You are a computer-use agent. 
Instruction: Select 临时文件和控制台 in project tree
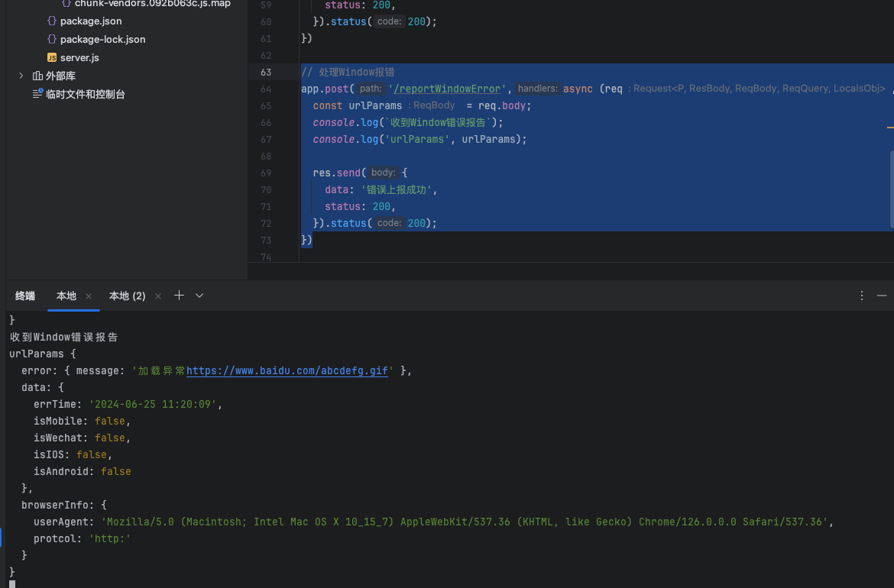pos(85,94)
